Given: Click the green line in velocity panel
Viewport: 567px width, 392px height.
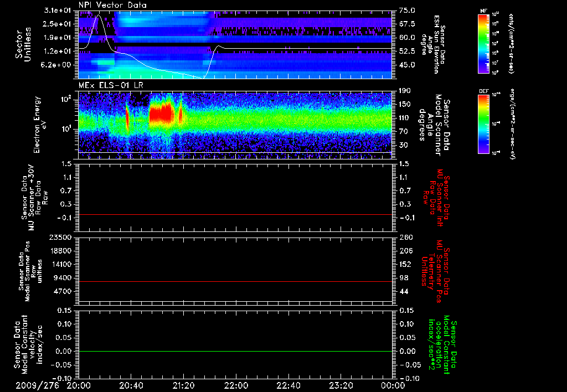Looking at the screenshot, I should click(235, 351).
